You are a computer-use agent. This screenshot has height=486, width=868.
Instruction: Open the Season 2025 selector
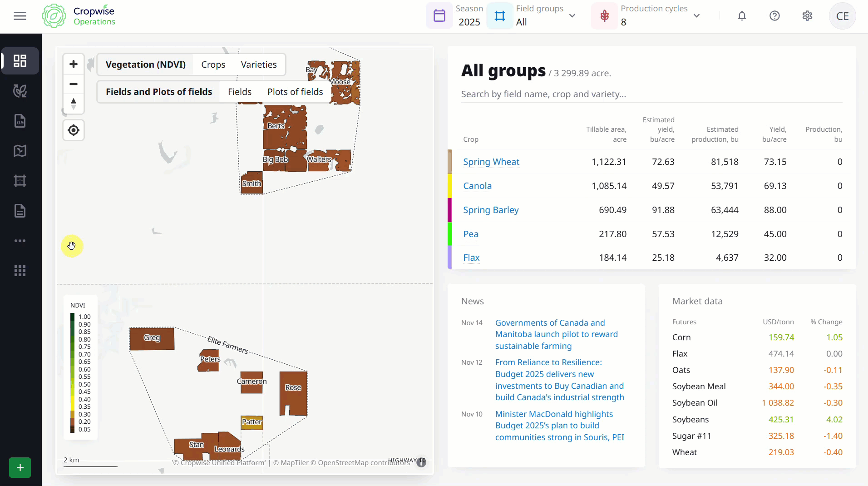click(x=456, y=16)
